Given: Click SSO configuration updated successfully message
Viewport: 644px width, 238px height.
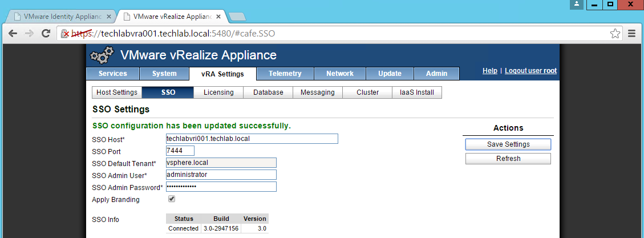Looking at the screenshot, I should pyautogui.click(x=192, y=126).
